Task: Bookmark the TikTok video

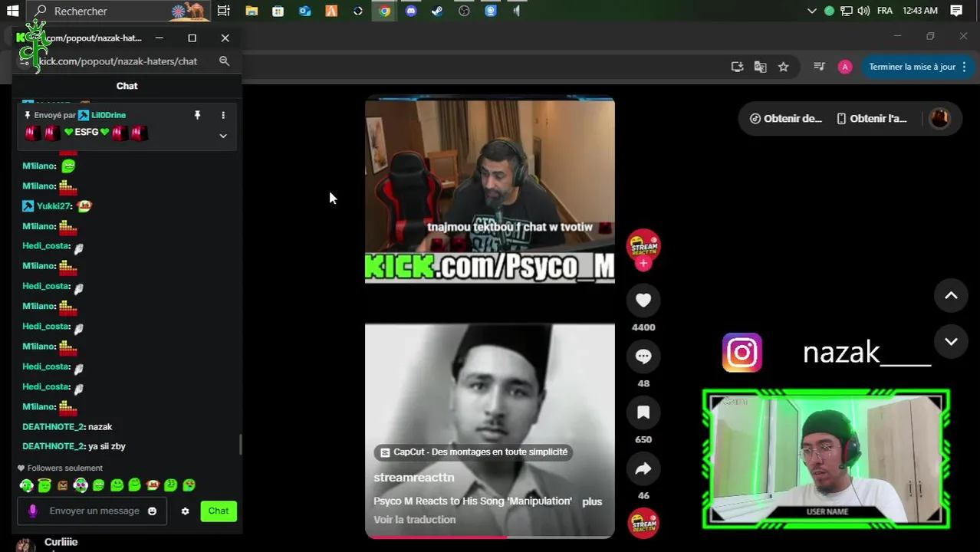Action: pos(643,412)
